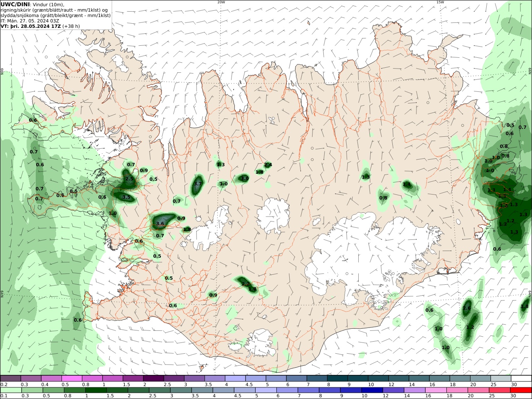
Task: Click the 3.5 precipitation value
Action: [x=126, y=197]
